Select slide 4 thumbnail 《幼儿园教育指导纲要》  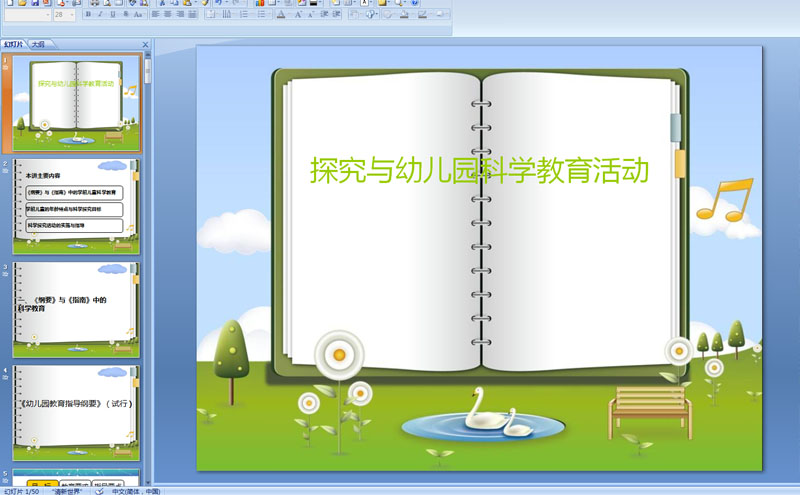(77, 413)
